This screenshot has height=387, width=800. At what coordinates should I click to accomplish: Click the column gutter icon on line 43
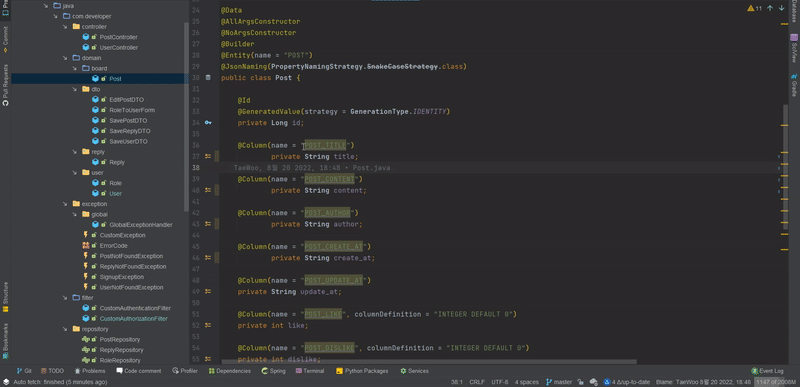(x=208, y=223)
